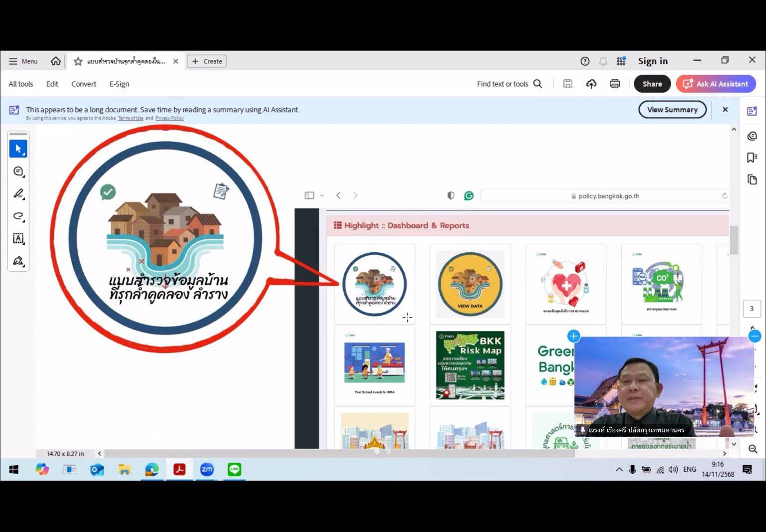Screen dimensions: 766x532
Task: Open the Convert menu
Action: click(83, 84)
